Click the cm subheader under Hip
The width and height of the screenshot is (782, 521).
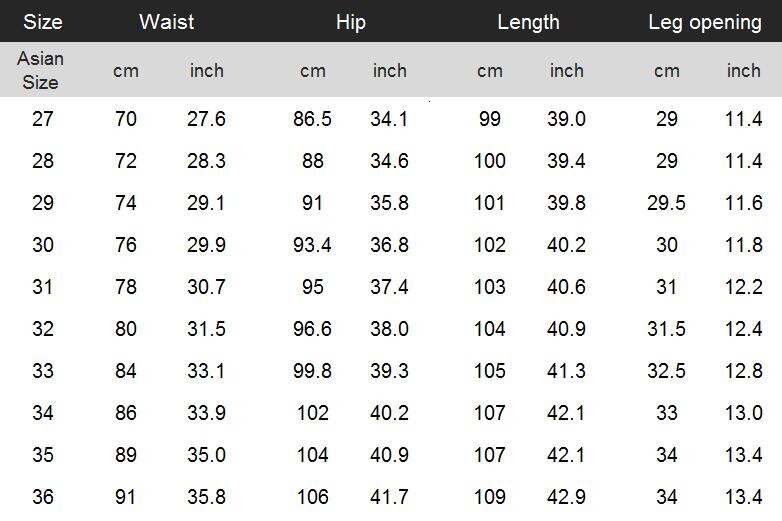[312, 70]
